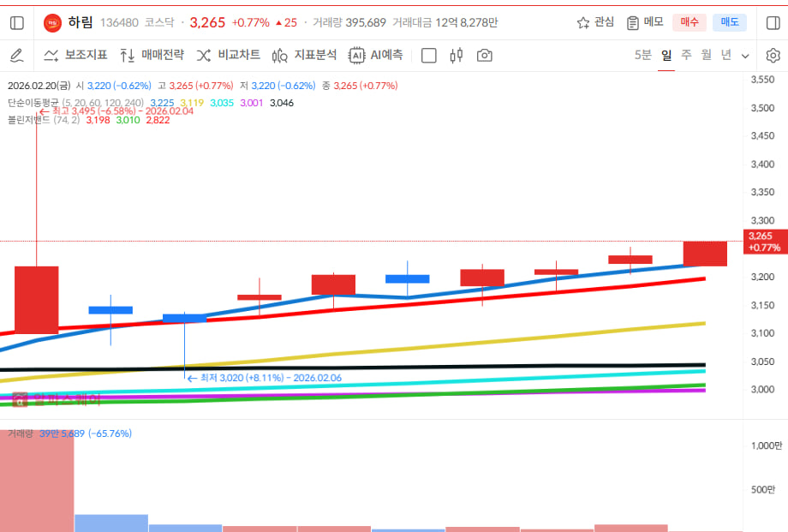Click the 볼린저밴드 indicator legend

(x=30, y=120)
